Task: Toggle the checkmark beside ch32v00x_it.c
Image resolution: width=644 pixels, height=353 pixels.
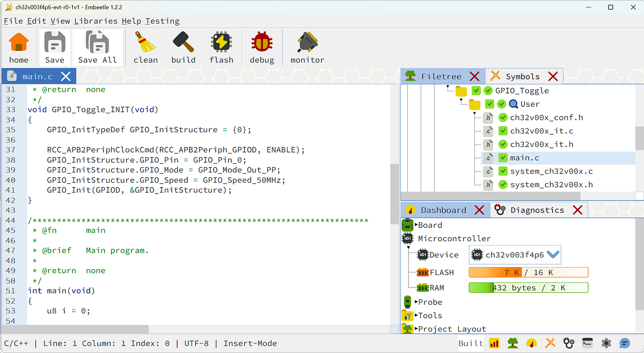Action: click(502, 131)
